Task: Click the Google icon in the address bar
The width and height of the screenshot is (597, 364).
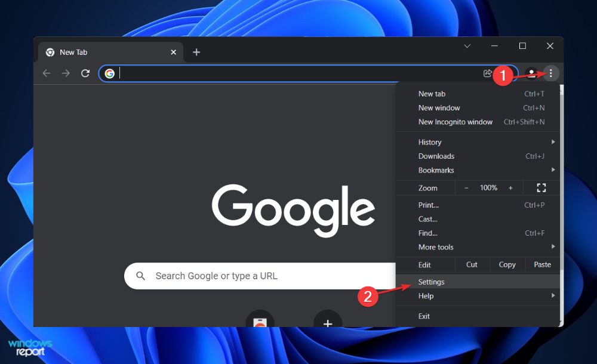Action: coord(110,73)
